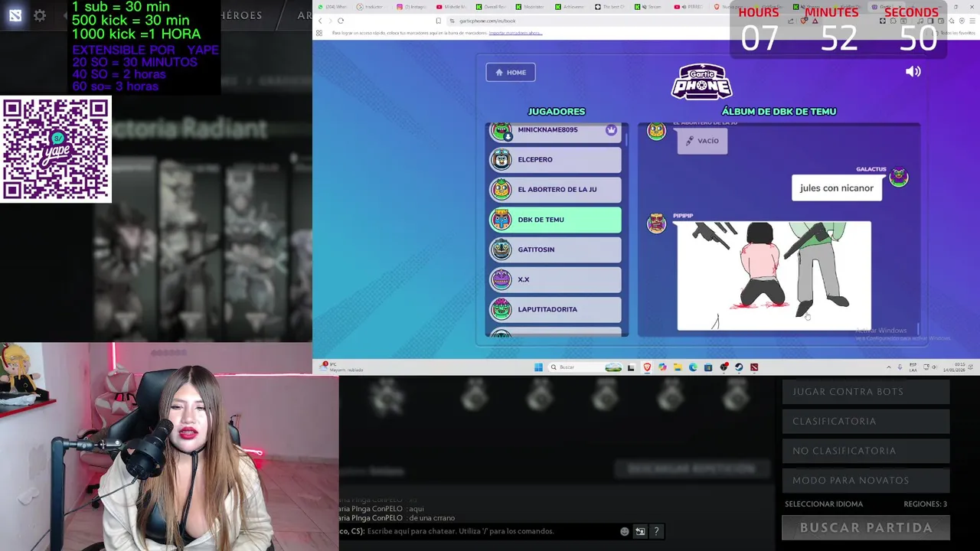Click ELCEPERO's avatar icon
The image size is (980, 551).
point(501,159)
